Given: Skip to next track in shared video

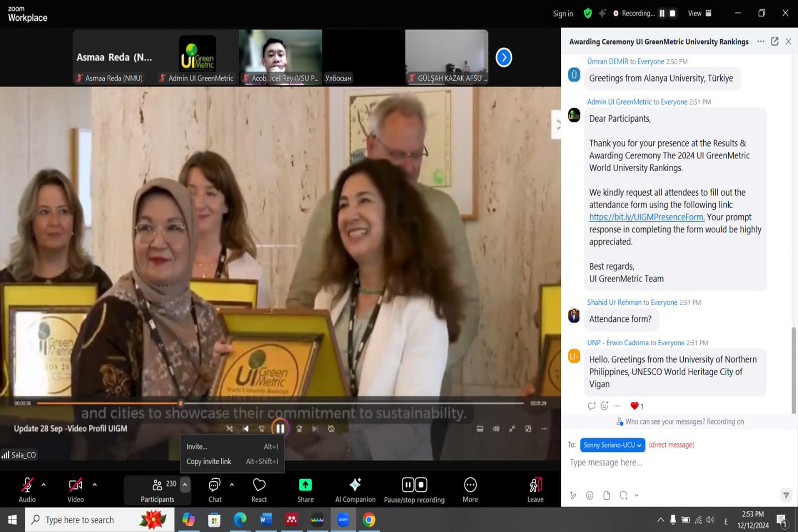Looking at the screenshot, I should [x=314, y=429].
